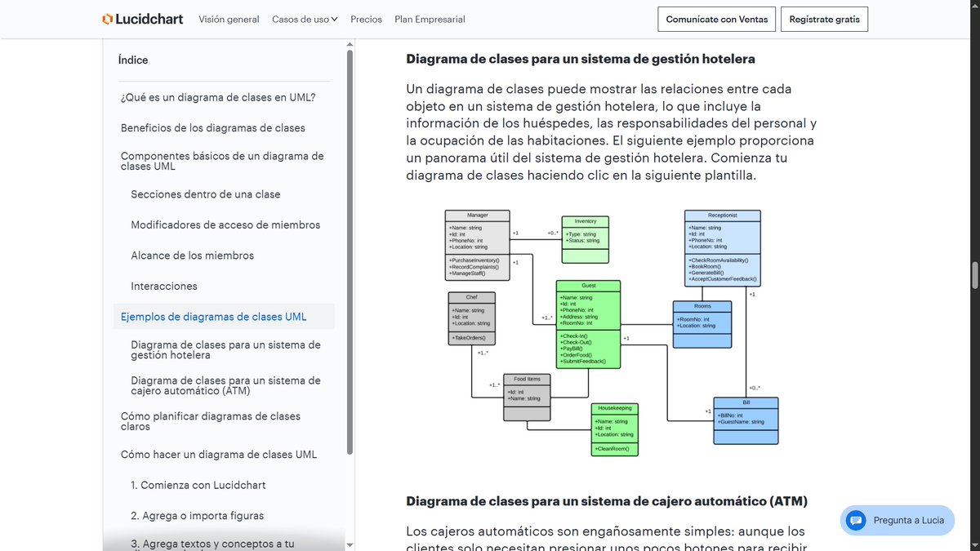Select Modificadores de acceso de miembros
The width and height of the screenshot is (980, 551).
pos(225,224)
